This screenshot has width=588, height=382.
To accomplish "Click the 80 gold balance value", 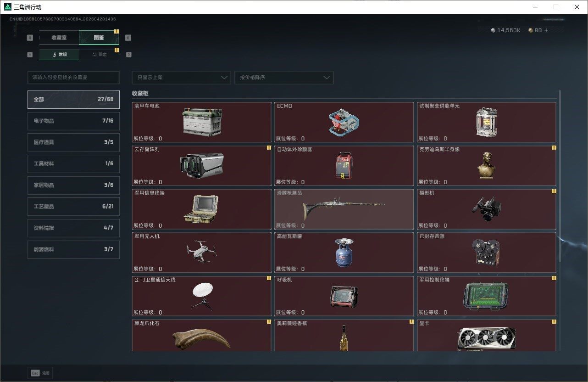I will pos(538,30).
